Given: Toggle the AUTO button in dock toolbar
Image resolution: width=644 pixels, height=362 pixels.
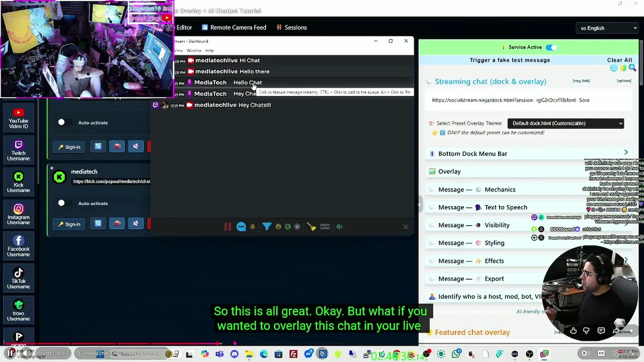Looking at the screenshot, I should 325,227.
